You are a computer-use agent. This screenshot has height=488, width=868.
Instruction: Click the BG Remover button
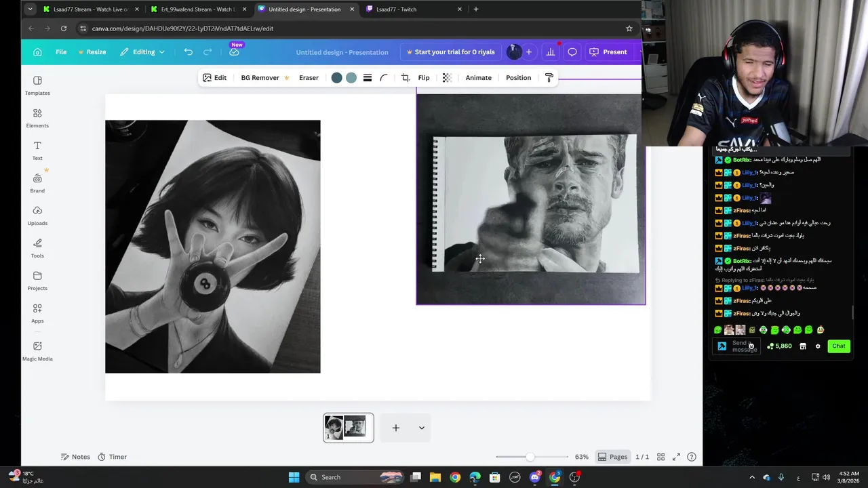point(265,78)
